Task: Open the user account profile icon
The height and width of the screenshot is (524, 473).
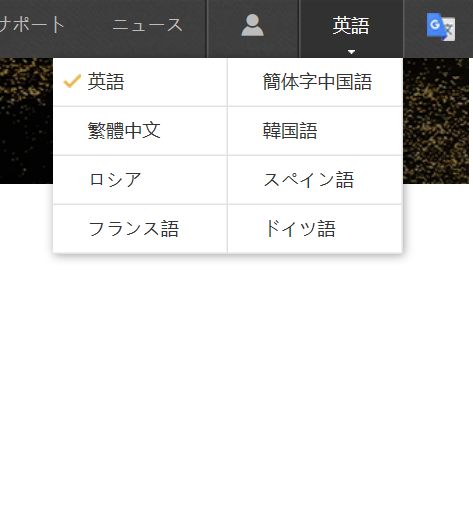Action: click(252, 25)
